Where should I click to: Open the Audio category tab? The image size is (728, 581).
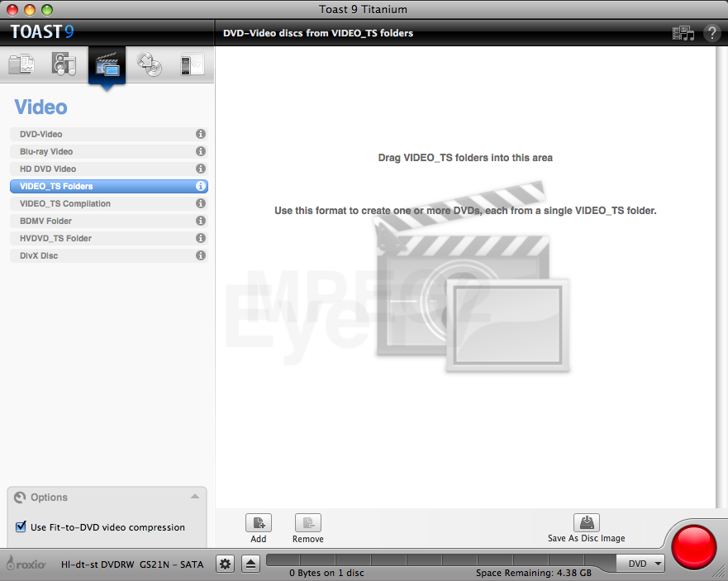[x=64, y=64]
